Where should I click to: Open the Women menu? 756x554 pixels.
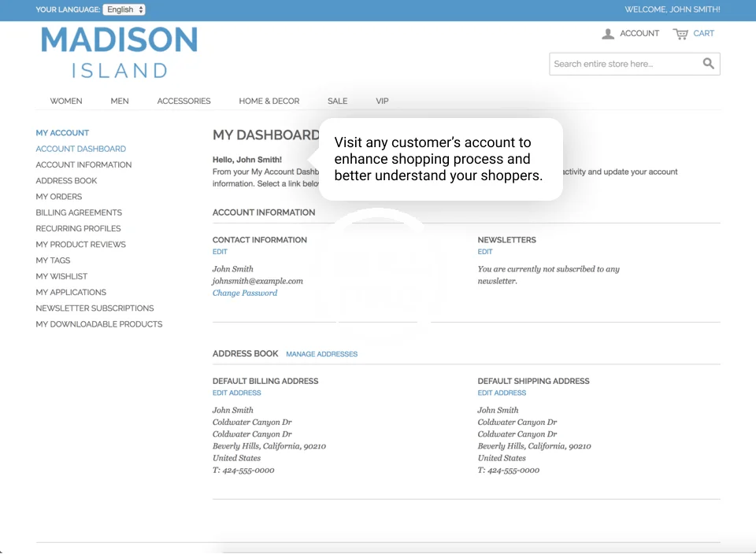66,101
